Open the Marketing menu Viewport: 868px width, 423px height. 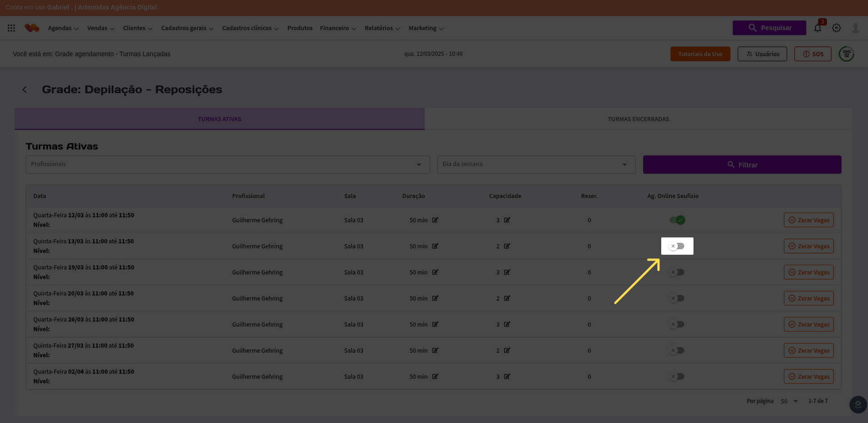pyautogui.click(x=426, y=28)
